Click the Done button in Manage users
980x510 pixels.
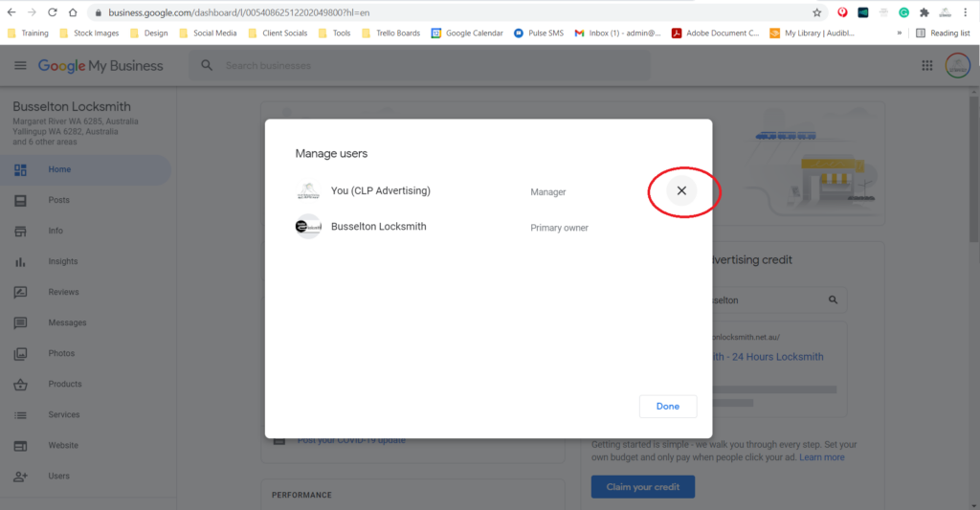(x=667, y=407)
